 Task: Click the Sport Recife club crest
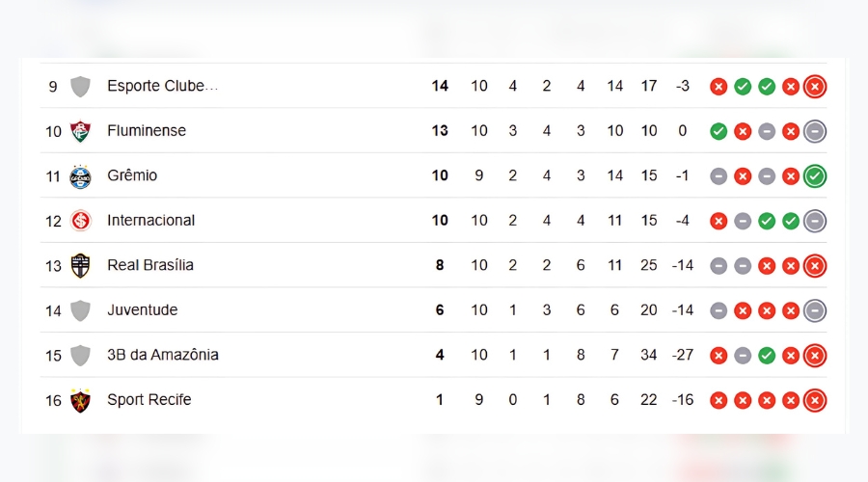[81, 400]
